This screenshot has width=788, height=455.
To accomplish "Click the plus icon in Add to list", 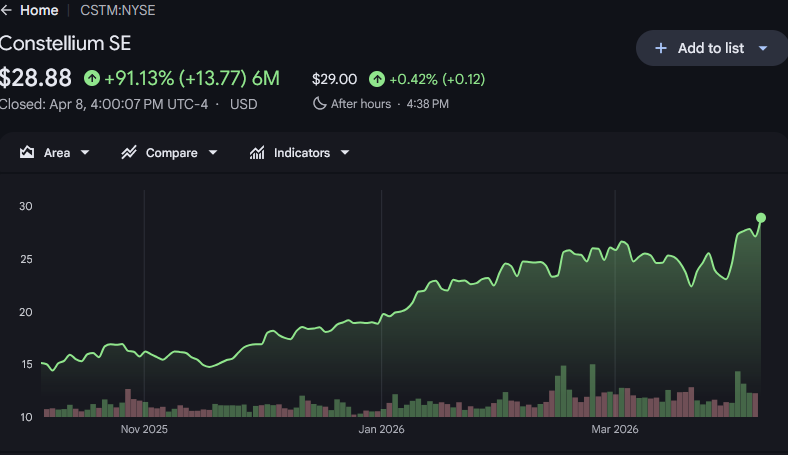I will click(661, 48).
